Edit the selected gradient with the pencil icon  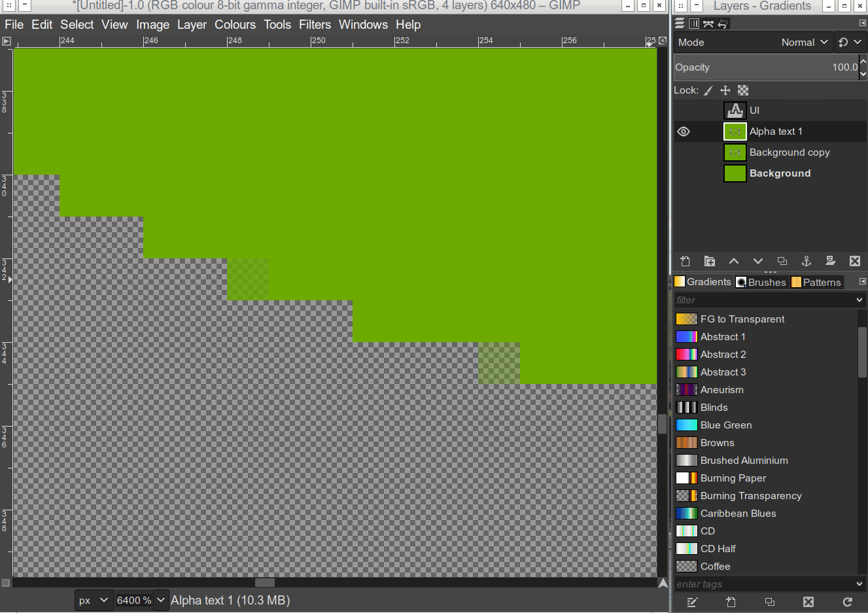tap(692, 602)
